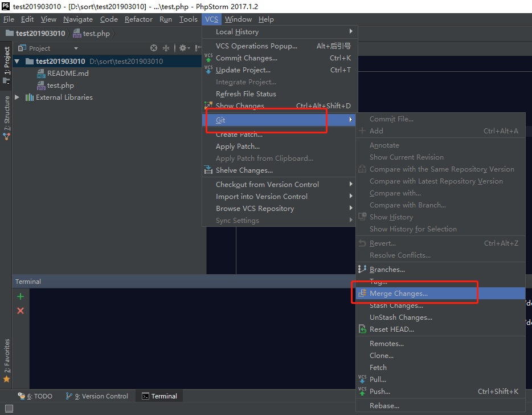This screenshot has width=532, height=415.
Task: Open the Window menu
Action: point(238,19)
